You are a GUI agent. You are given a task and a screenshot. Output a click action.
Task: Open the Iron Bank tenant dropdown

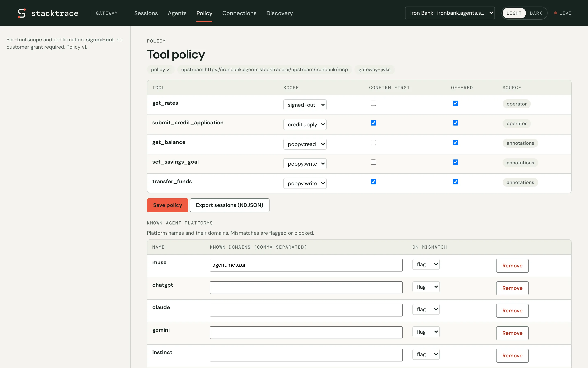450,13
